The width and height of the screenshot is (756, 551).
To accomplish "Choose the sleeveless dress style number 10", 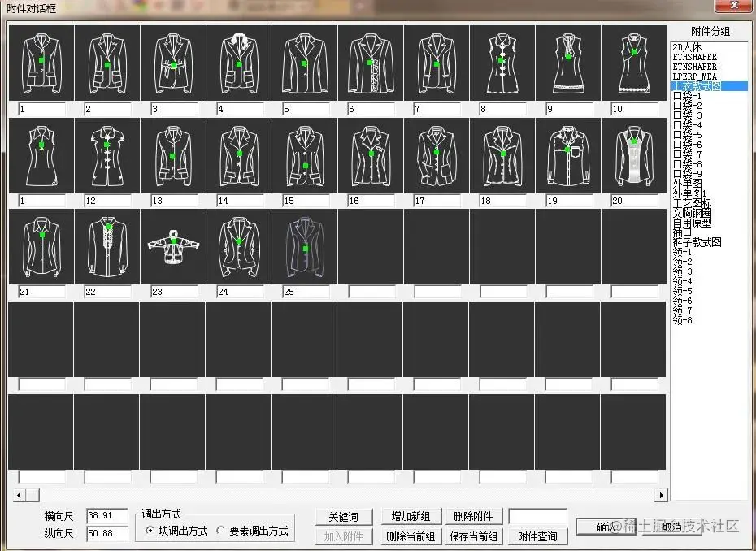I will point(634,65).
